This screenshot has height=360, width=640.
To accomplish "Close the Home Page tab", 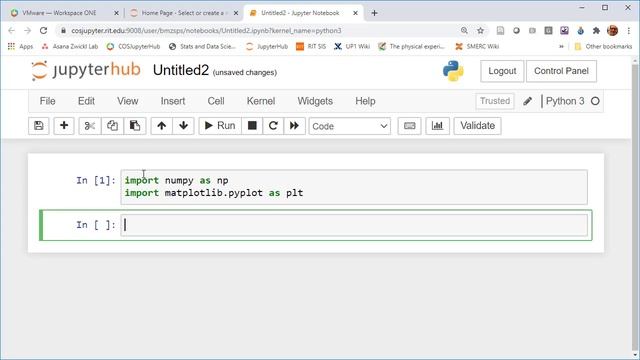I will [236, 13].
